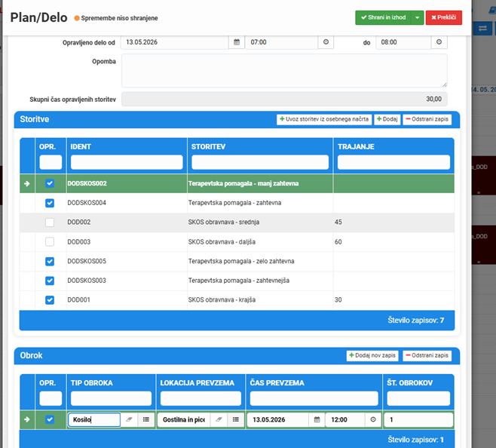Click the Gostilna in pice location input
Image resolution: width=496 pixels, height=448 pixels.
[184, 419]
